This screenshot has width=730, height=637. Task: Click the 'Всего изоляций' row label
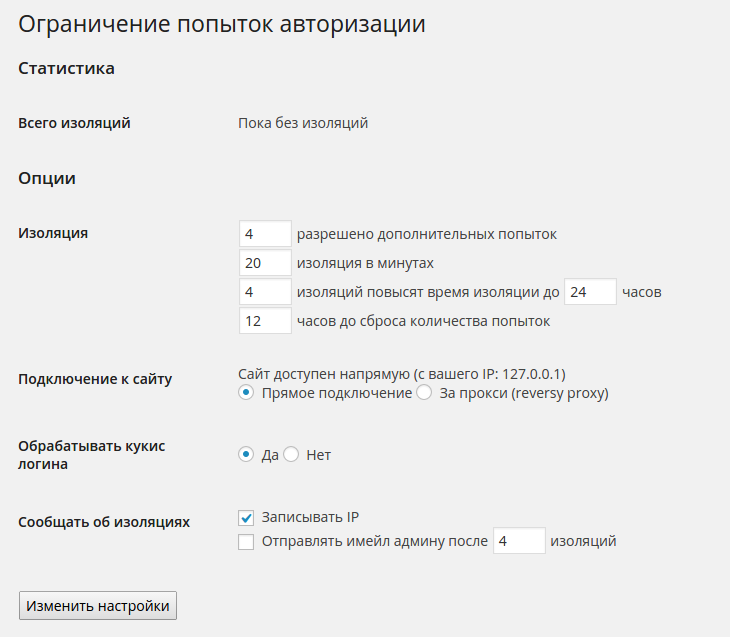tap(75, 123)
